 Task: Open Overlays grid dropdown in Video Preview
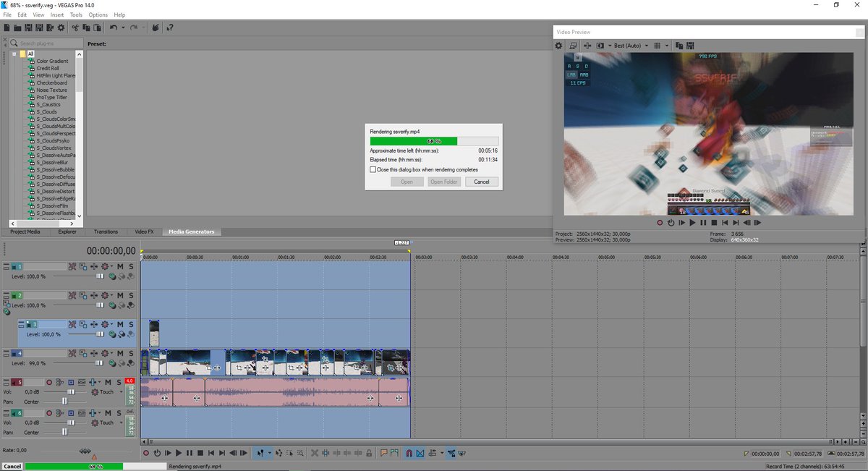(667, 45)
